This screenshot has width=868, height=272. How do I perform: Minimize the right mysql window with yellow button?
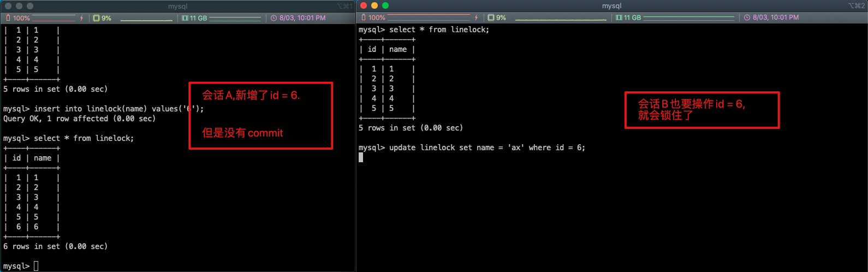tap(374, 5)
